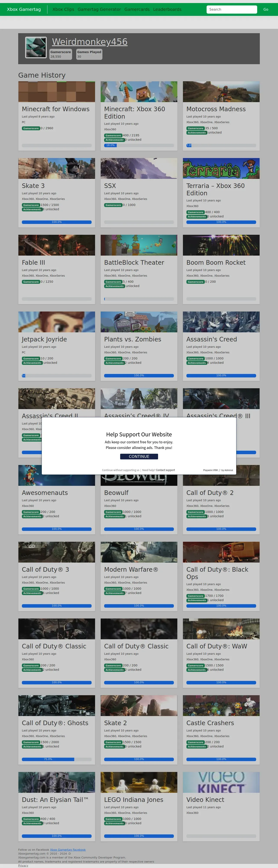Open the SSX banner image
The height and width of the screenshot is (868, 278).
[139, 168]
